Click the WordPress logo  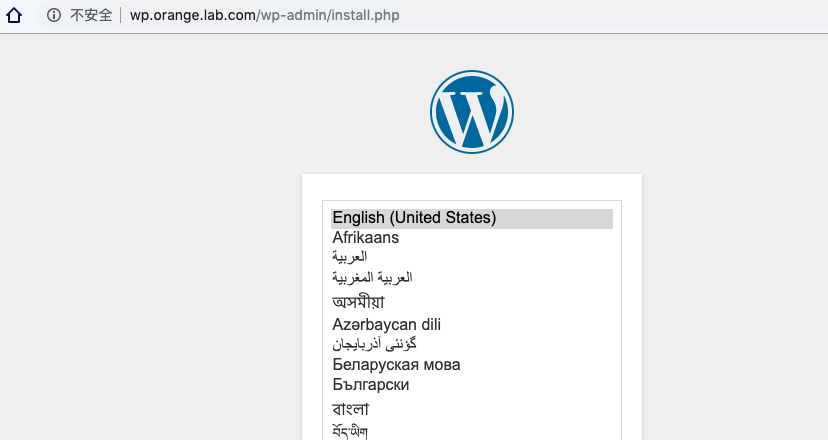click(x=472, y=112)
